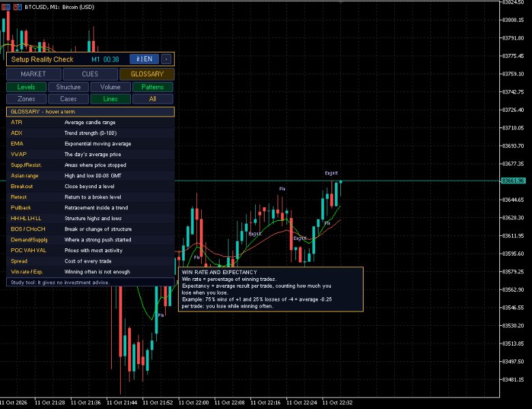Click the 'GLOSSARY - hover a term' header

click(x=90, y=112)
